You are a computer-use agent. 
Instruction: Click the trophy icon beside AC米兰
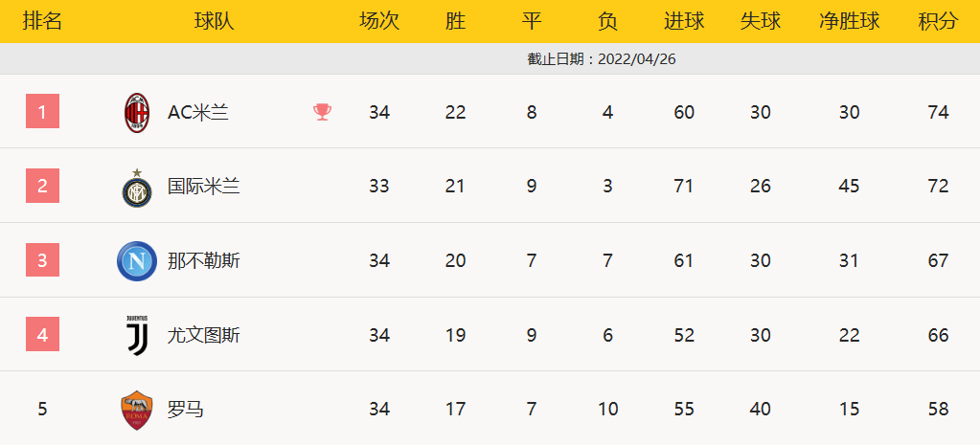322,113
